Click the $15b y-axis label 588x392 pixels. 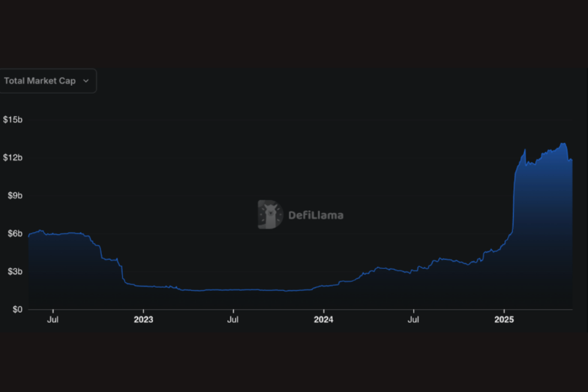coord(13,119)
